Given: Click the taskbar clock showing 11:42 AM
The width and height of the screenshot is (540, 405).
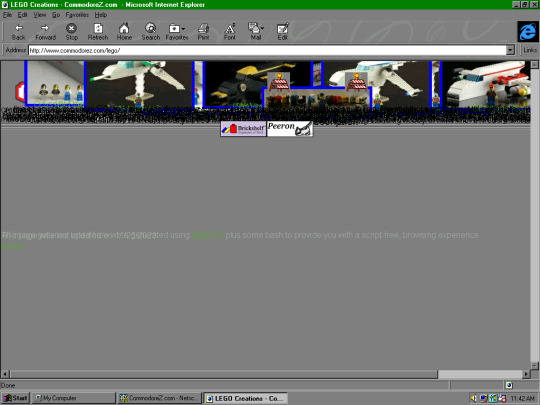Looking at the screenshot, I should tap(523, 398).
